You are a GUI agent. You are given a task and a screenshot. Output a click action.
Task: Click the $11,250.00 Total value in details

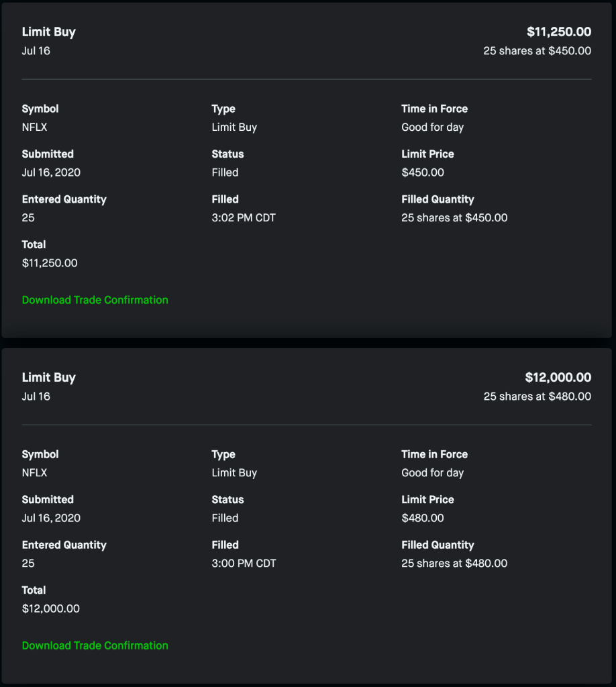click(x=50, y=263)
